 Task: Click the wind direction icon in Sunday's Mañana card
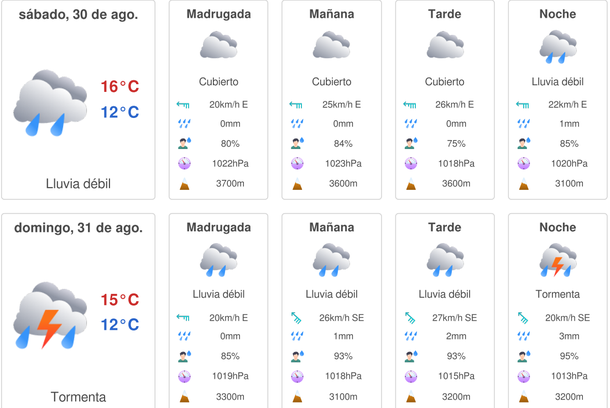[297, 317]
